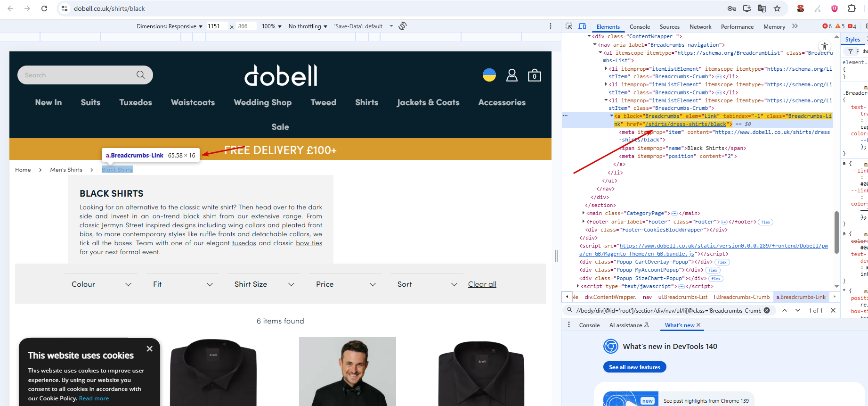Screen dimensions: 868x406
Task: Close the cookie notice with X
Action: [x=149, y=349]
